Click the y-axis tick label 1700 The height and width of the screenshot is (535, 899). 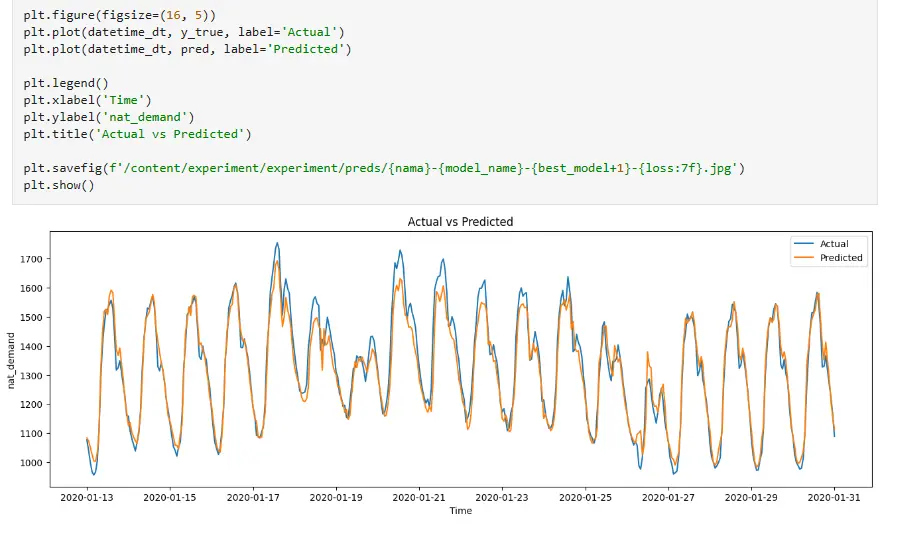(32, 259)
